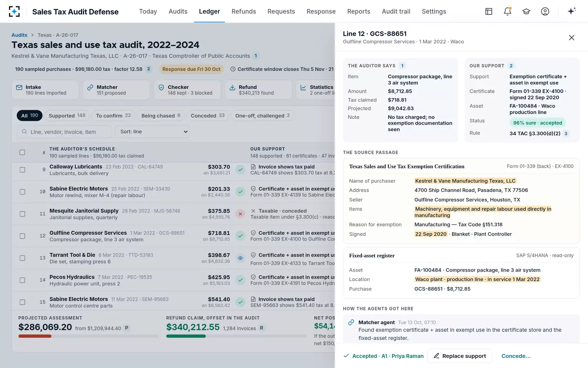
Task: Open the Refund agent card
Action: 258,90
